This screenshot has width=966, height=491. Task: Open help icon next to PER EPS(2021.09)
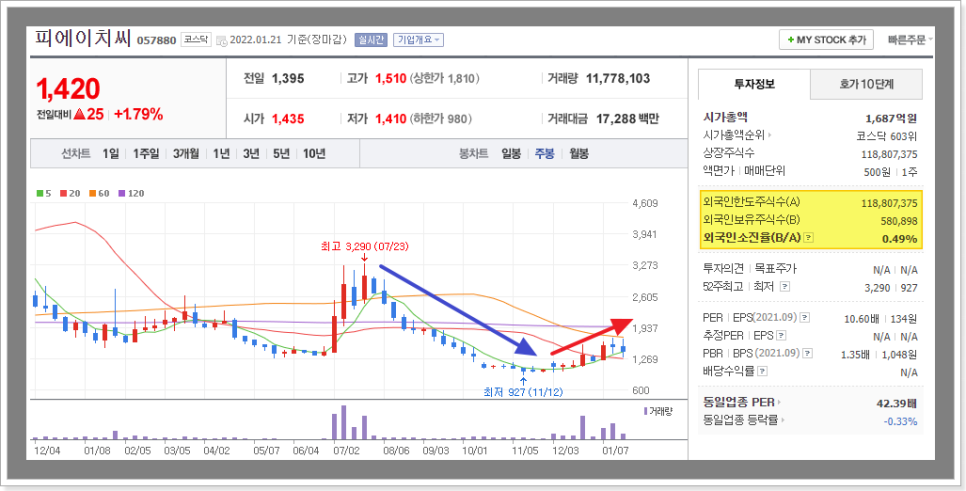point(805,319)
